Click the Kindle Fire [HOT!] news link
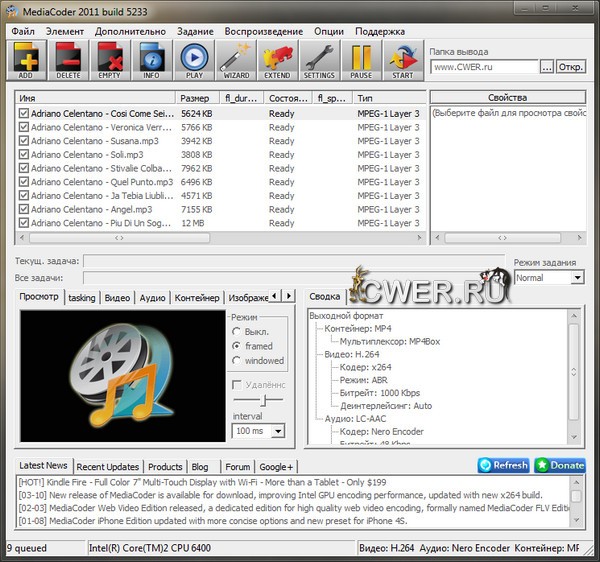The image size is (600, 562). click(x=202, y=482)
